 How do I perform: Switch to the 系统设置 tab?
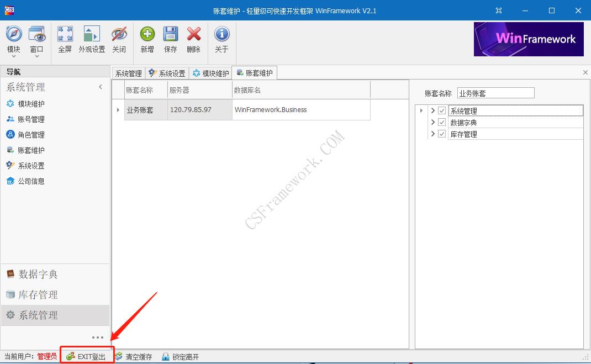[x=167, y=72]
